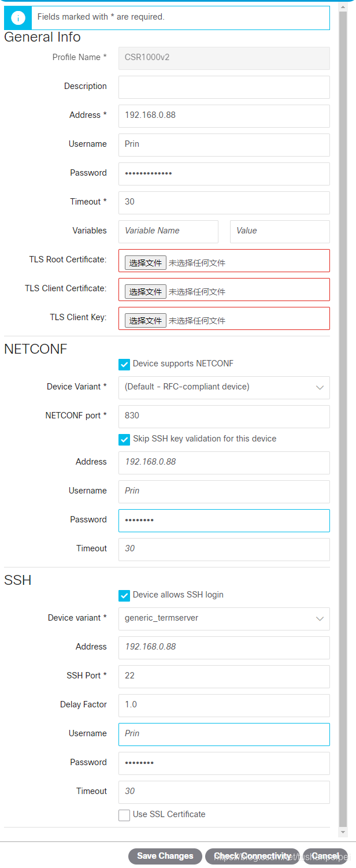This screenshot has width=356, height=868.
Task: Click the Delay Factor field showing 1.0
Action: click(224, 705)
